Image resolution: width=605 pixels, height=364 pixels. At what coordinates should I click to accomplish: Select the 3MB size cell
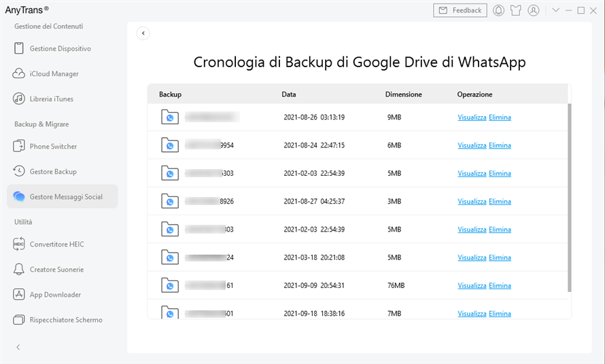394,201
